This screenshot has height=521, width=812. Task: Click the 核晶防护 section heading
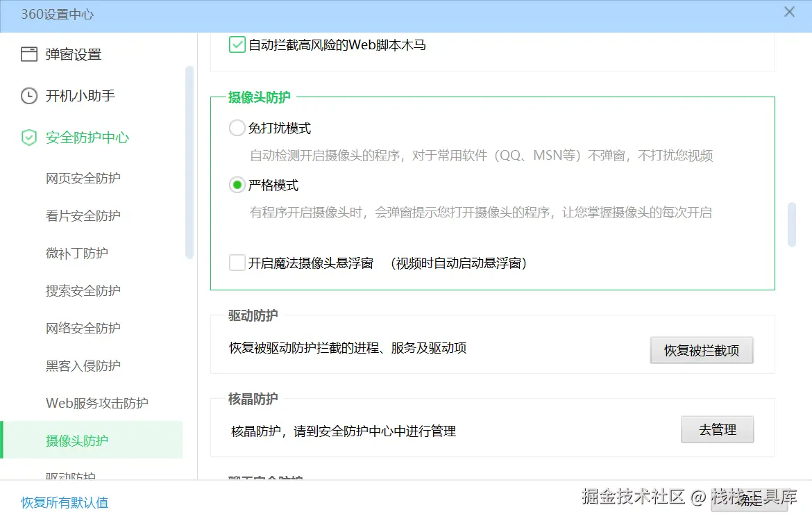(253, 399)
